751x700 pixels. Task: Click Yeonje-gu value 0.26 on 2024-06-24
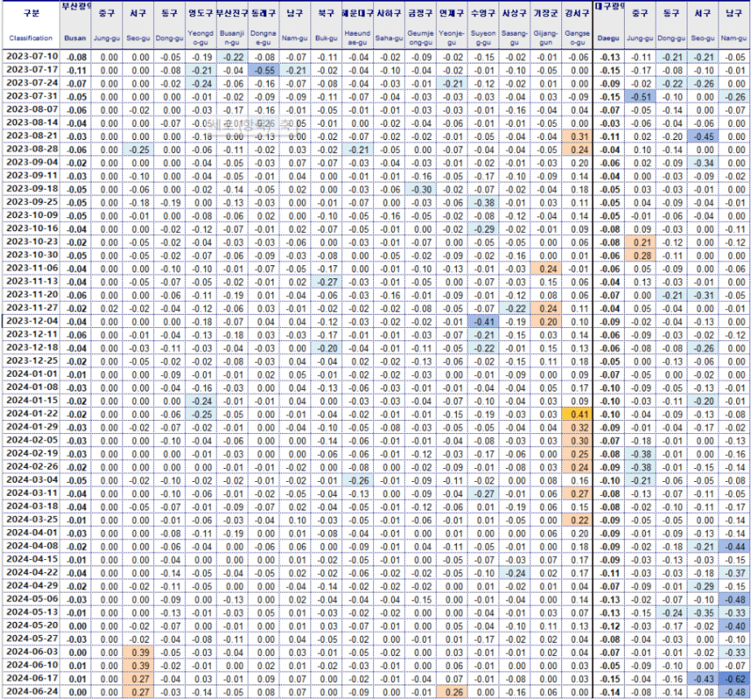(x=451, y=692)
